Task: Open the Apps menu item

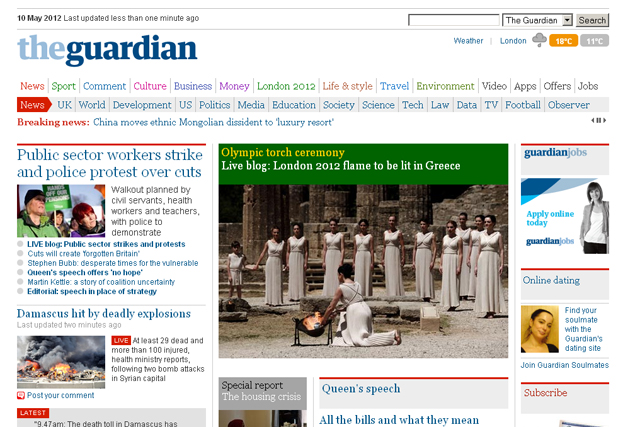Action: 525,86
